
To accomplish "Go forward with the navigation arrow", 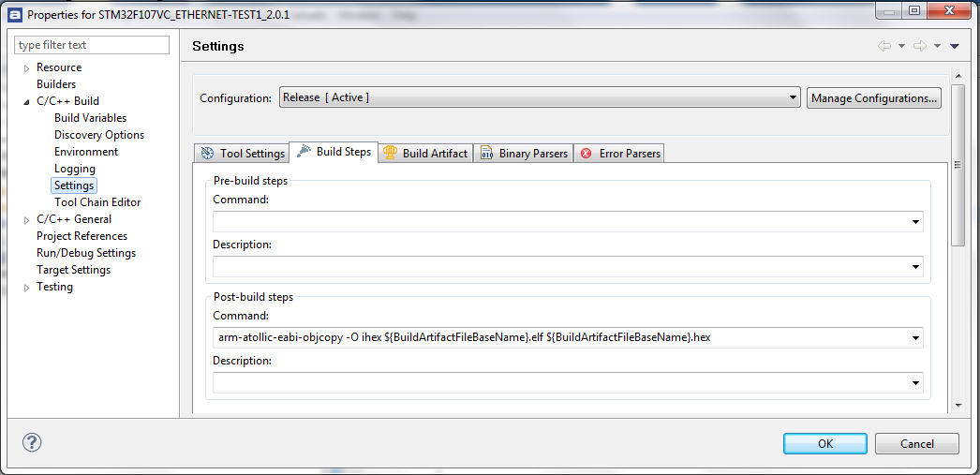I will [x=919, y=46].
